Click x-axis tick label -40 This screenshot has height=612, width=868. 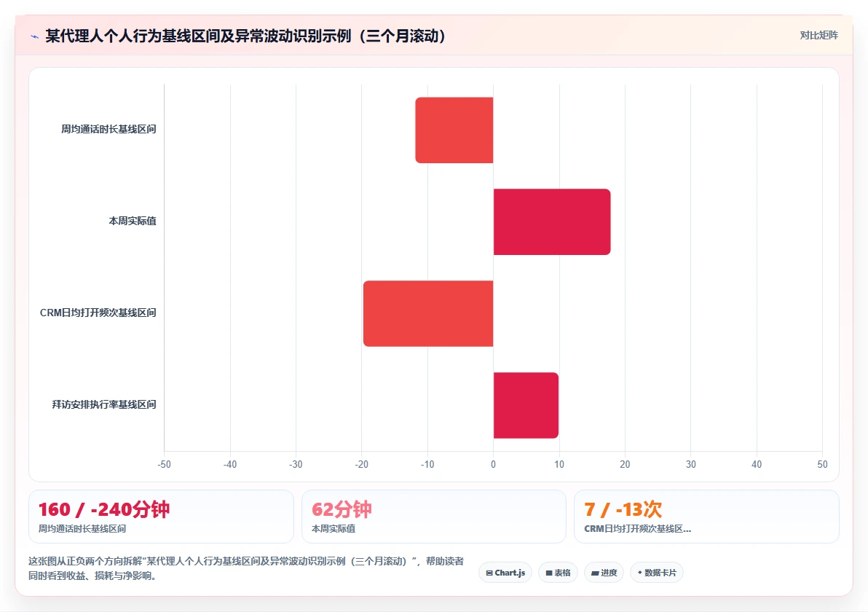(x=229, y=464)
